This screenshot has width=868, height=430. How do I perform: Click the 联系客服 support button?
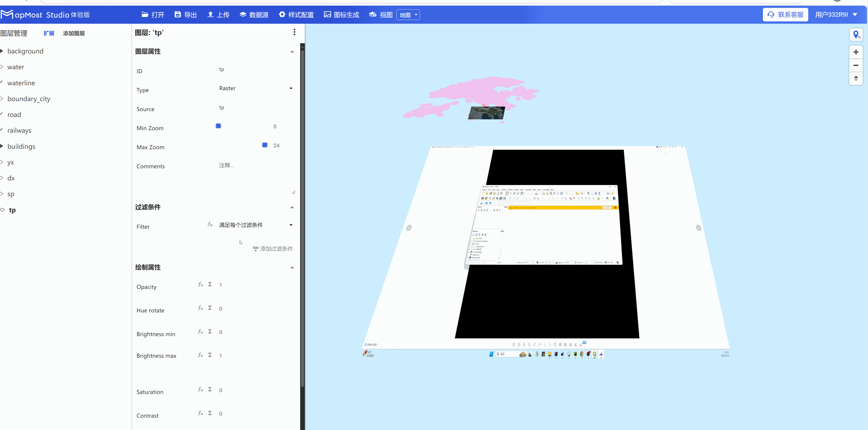pos(785,14)
